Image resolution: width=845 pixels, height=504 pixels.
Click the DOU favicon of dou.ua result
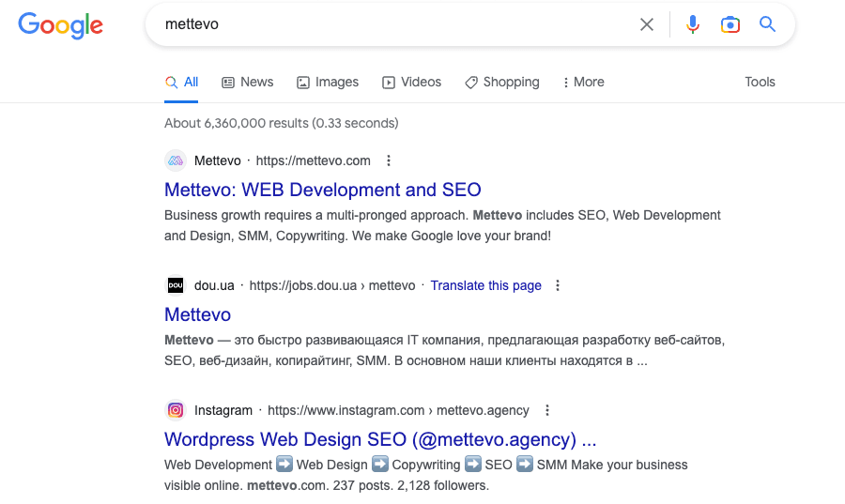pos(176,285)
